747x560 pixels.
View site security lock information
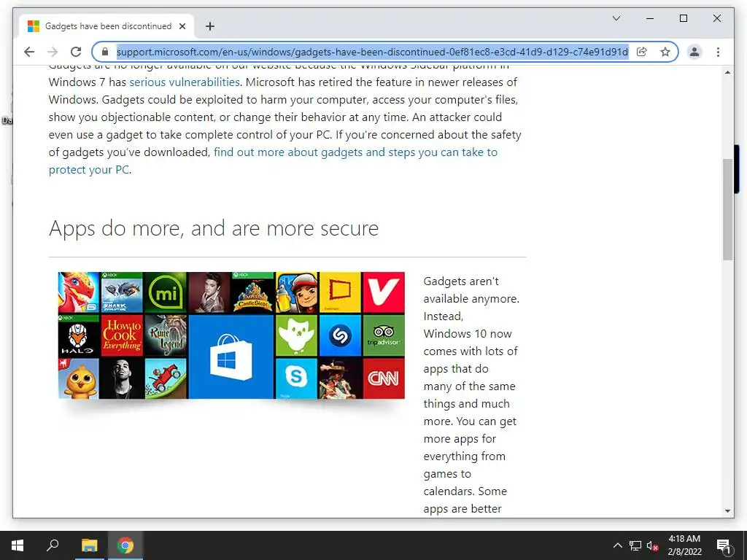click(105, 52)
